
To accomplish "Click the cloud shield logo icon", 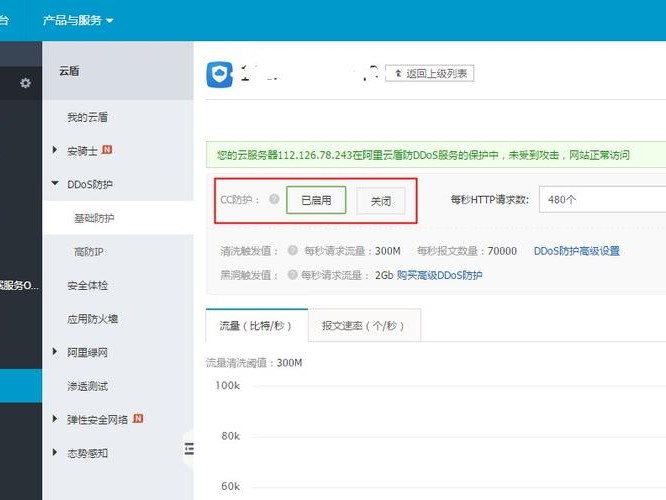I will pos(220,74).
